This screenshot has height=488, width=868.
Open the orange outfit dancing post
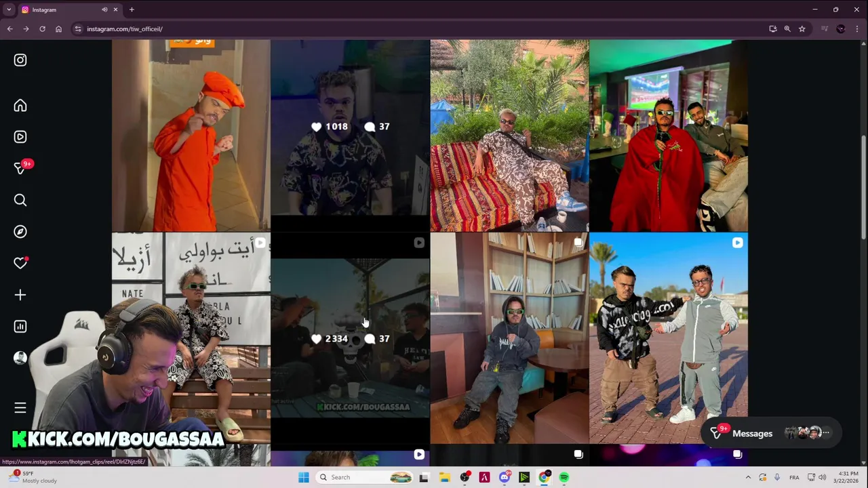191,136
